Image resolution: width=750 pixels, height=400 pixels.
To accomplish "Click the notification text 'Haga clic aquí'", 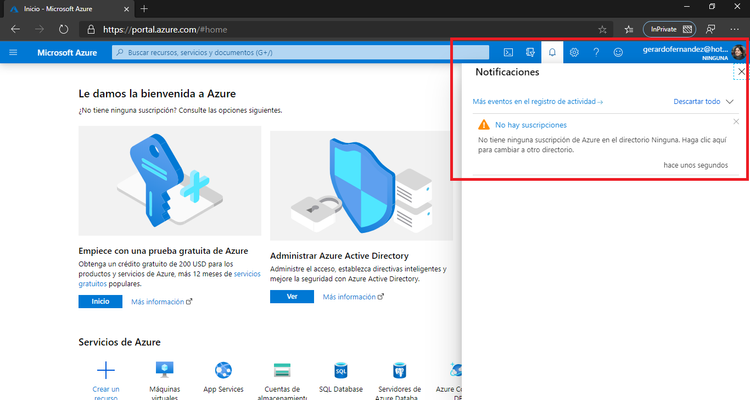I will point(705,140).
